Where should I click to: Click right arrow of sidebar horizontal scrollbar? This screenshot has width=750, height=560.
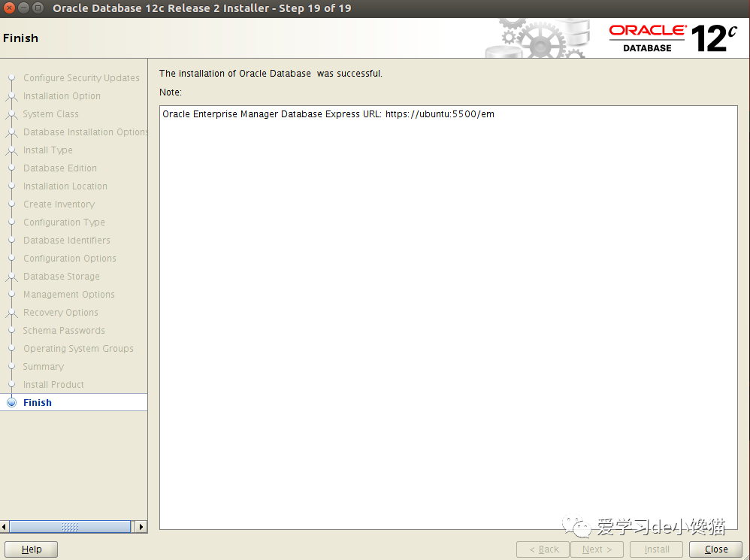(x=141, y=527)
